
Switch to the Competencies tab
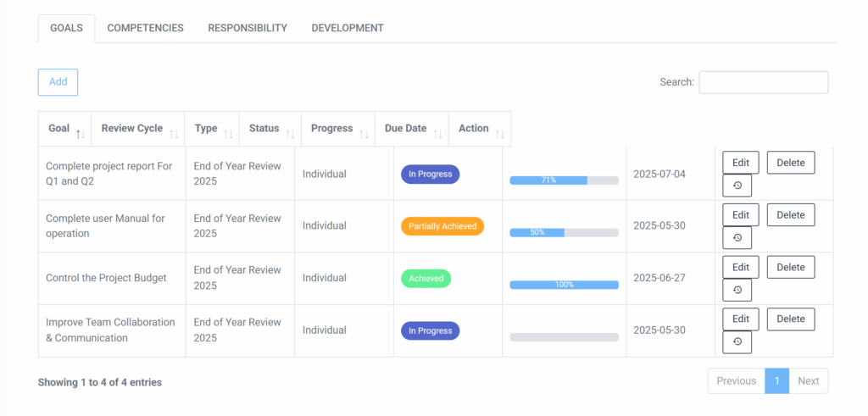tap(145, 28)
